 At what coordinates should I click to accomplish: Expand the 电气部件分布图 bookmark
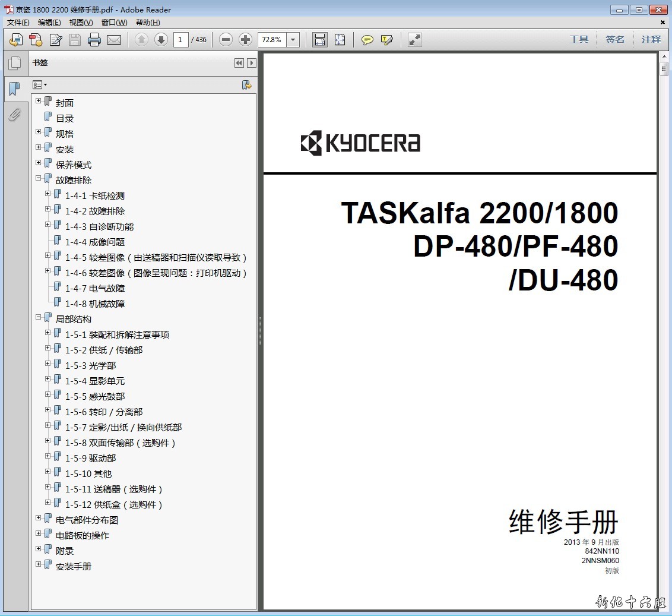(39, 518)
